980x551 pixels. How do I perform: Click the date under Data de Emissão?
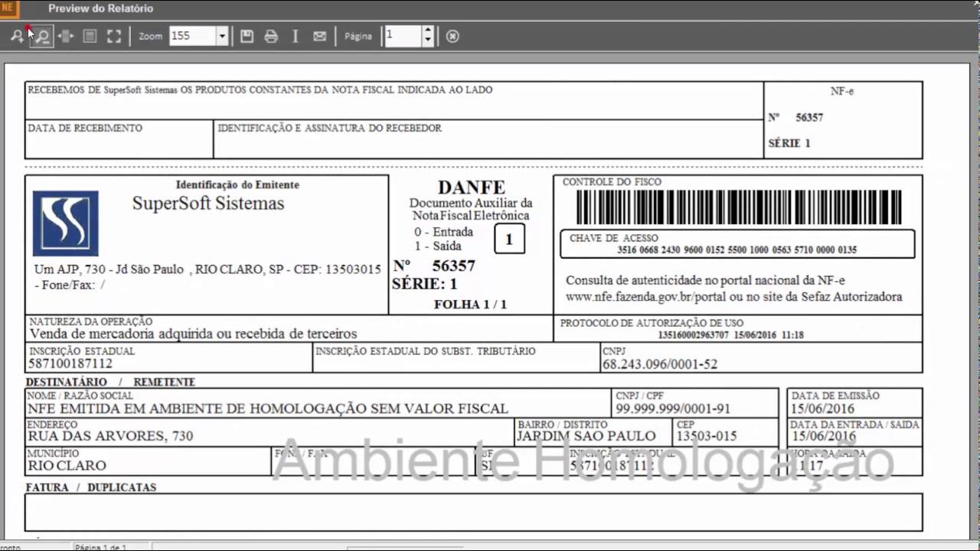(x=823, y=409)
